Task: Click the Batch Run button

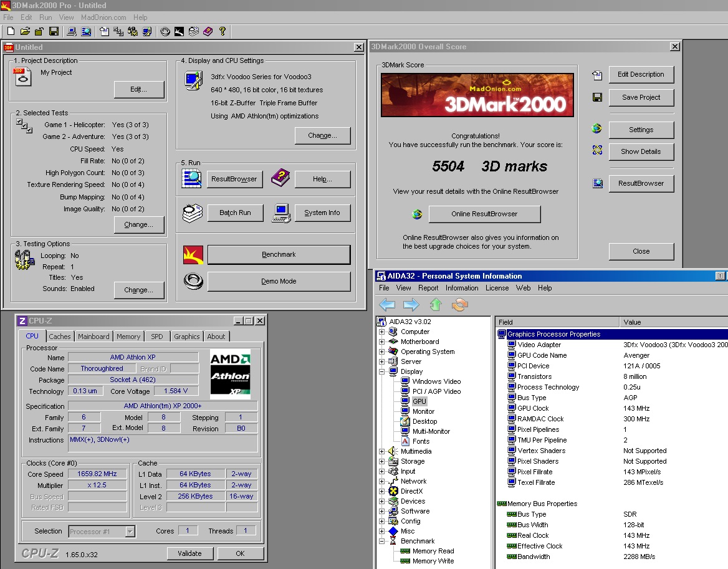Action: (x=235, y=213)
